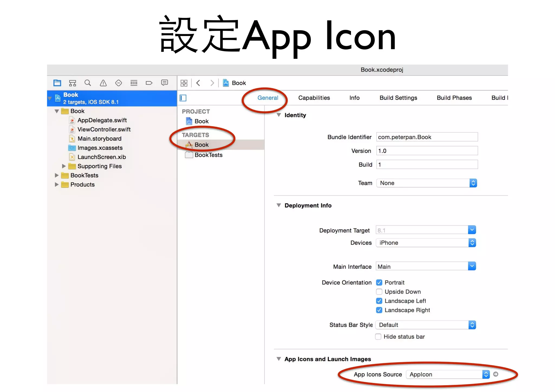Switch to the Capabilities tab
555x392 pixels.
tap(314, 98)
